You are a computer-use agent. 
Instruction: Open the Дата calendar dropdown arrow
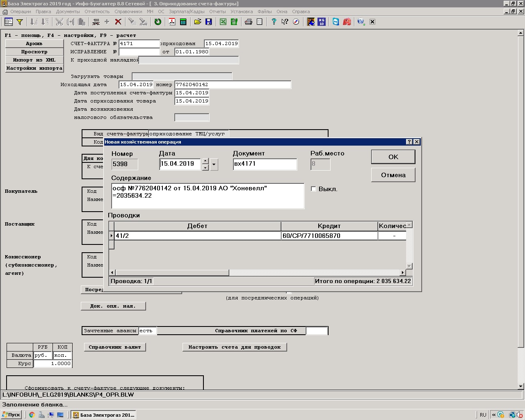(214, 164)
